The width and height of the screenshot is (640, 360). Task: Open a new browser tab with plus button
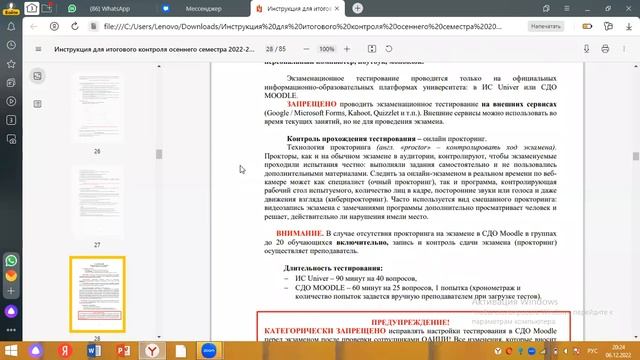click(x=357, y=8)
